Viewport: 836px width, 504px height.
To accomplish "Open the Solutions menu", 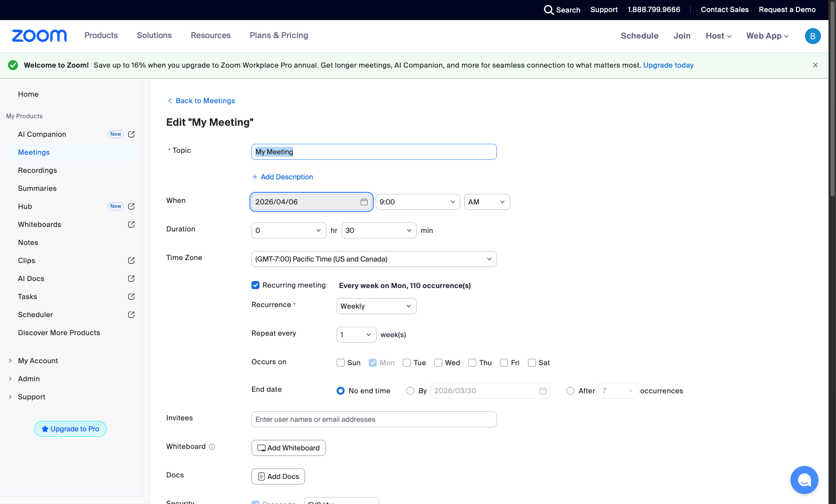I will tap(154, 36).
